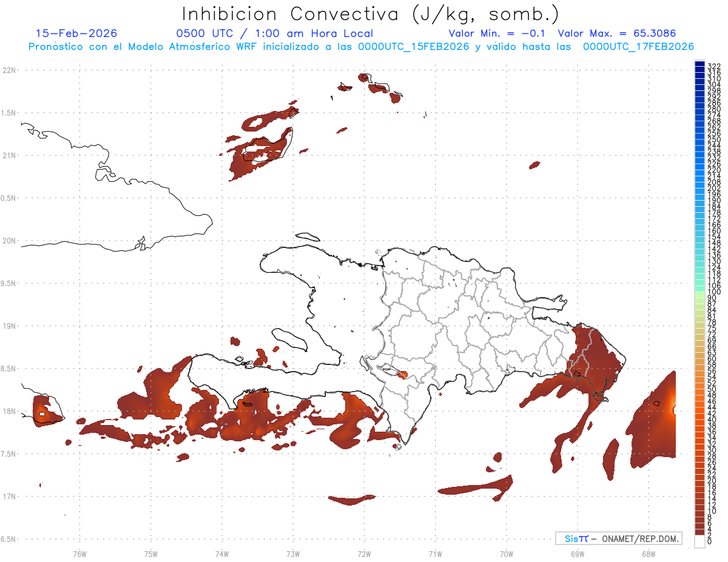Click the WRF model forecast description line
Viewport: 728px width, 562px height.
[361, 47]
